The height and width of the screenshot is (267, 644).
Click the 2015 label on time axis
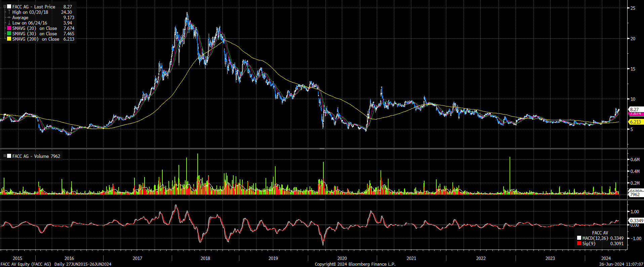[x=17, y=258]
